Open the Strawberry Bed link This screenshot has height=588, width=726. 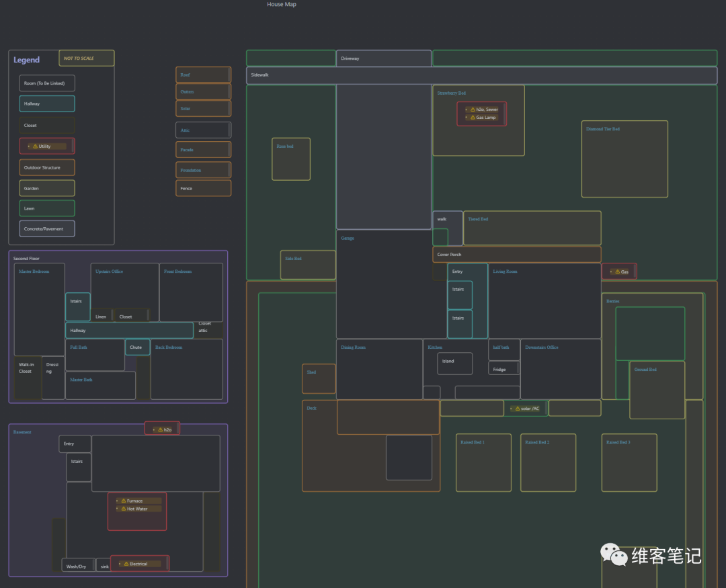pyautogui.click(x=452, y=93)
